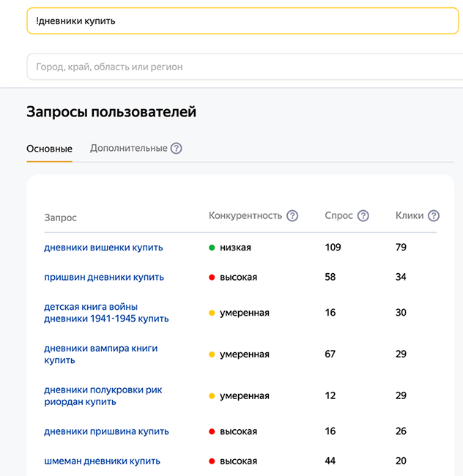Image resolution: width=463 pixels, height=476 pixels.
Task: Click help icon beside Спрос column header
Action: (x=363, y=216)
